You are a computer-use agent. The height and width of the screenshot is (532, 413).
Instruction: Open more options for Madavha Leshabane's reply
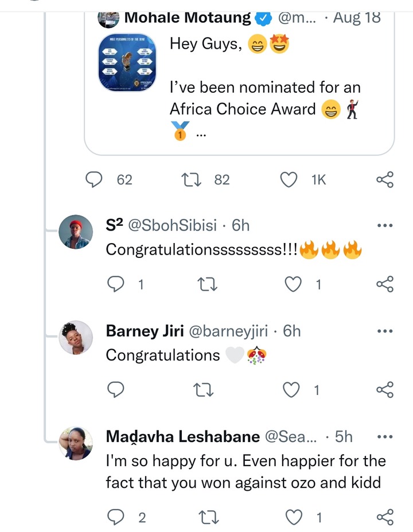(385, 437)
